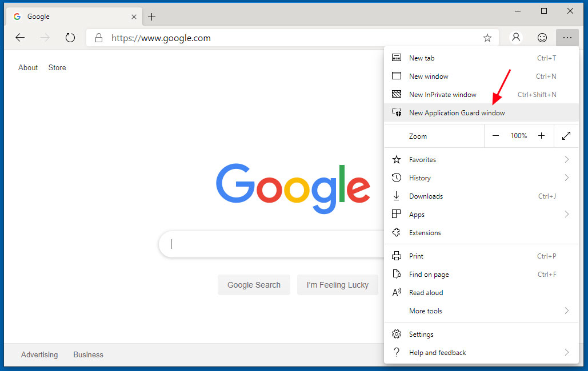Expand the More tools submenu chevron
This screenshot has width=588, height=371.
pos(567,310)
